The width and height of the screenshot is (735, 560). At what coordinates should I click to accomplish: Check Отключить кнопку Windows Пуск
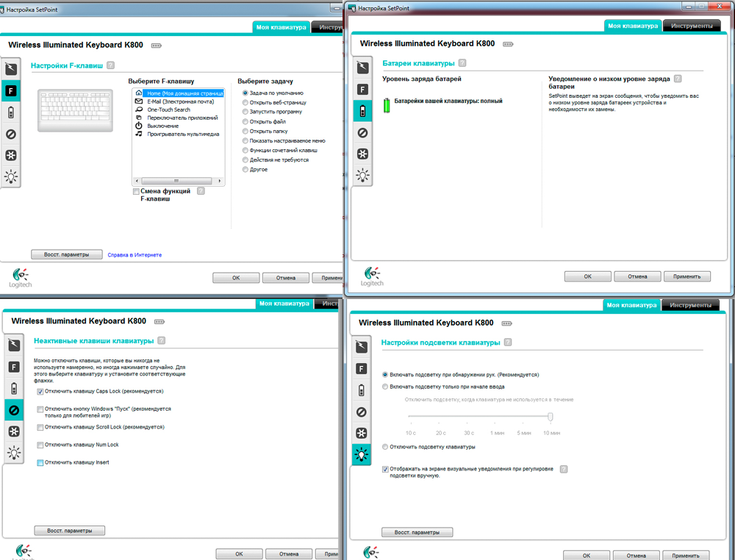click(40, 409)
